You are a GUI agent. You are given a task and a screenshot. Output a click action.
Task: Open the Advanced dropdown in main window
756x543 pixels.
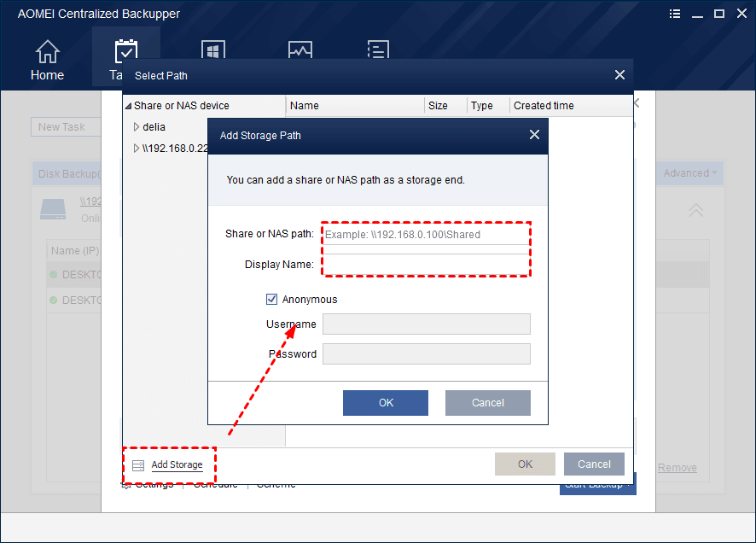[x=690, y=173]
